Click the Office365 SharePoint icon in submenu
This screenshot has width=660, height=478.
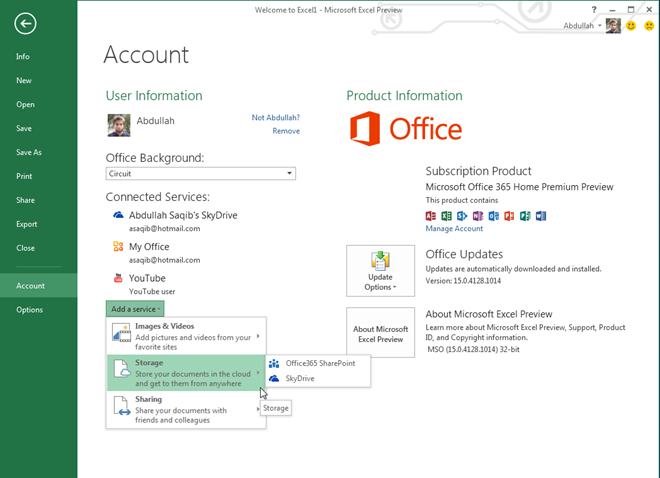[x=274, y=363]
